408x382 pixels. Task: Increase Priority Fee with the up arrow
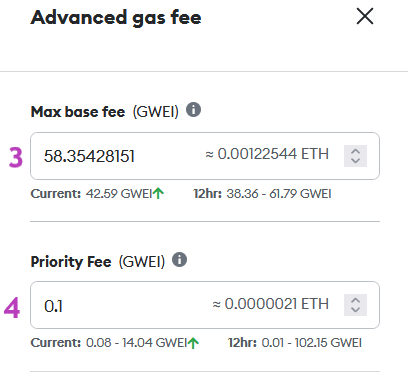tap(356, 300)
